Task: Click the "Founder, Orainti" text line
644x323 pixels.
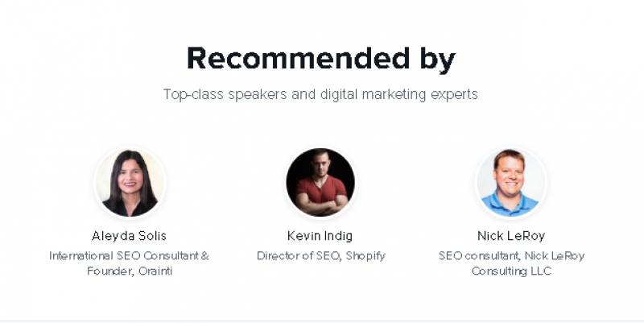Action: pos(130,271)
